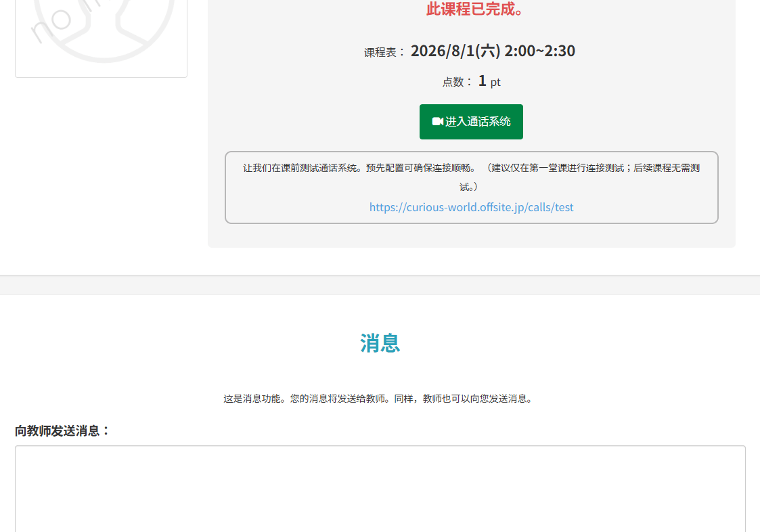Click the 消息 section heading
Screen dimensions: 760x532
(x=380, y=343)
